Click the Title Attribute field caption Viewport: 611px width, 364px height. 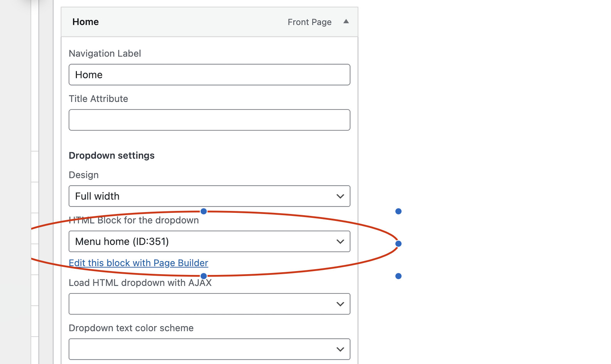(98, 99)
